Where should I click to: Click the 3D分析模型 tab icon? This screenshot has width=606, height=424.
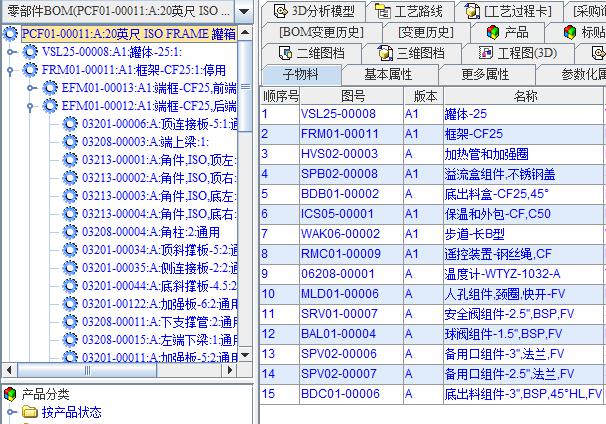pos(266,11)
